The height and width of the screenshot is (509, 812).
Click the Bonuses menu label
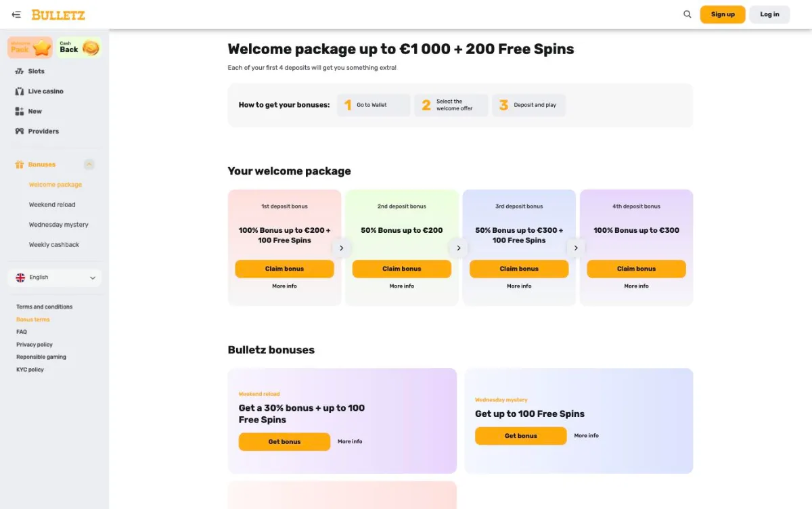pyautogui.click(x=42, y=164)
